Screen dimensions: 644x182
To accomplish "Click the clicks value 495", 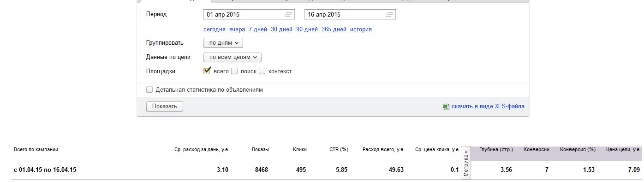I will coord(301,170).
